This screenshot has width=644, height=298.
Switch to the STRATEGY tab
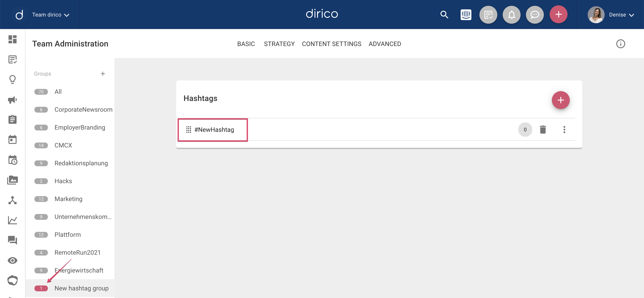[x=279, y=44]
